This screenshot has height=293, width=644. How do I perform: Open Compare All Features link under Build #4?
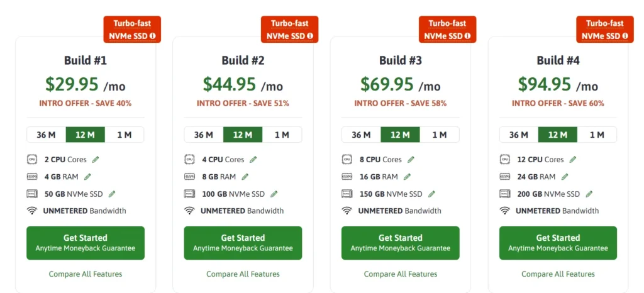[558, 274]
